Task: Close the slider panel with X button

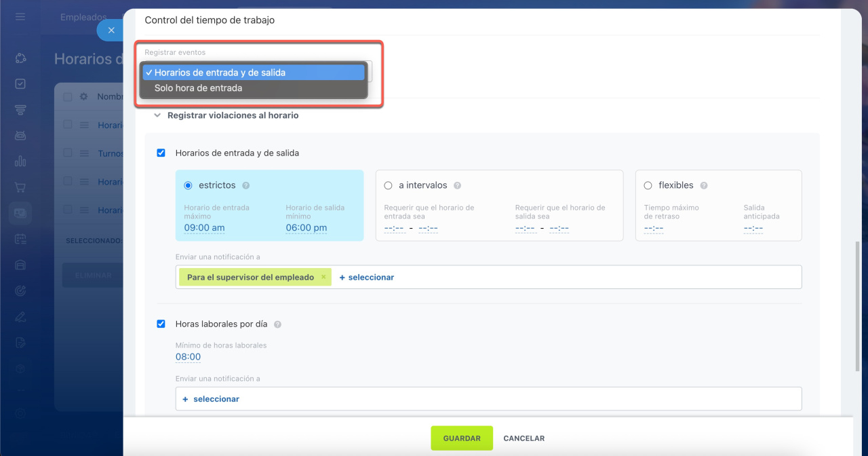Action: 111,31
